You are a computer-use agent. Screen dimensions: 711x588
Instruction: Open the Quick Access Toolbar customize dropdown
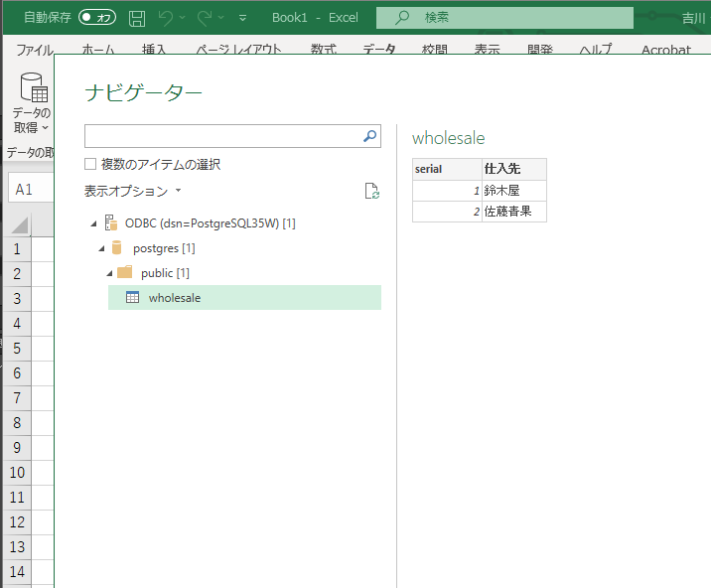(x=242, y=18)
